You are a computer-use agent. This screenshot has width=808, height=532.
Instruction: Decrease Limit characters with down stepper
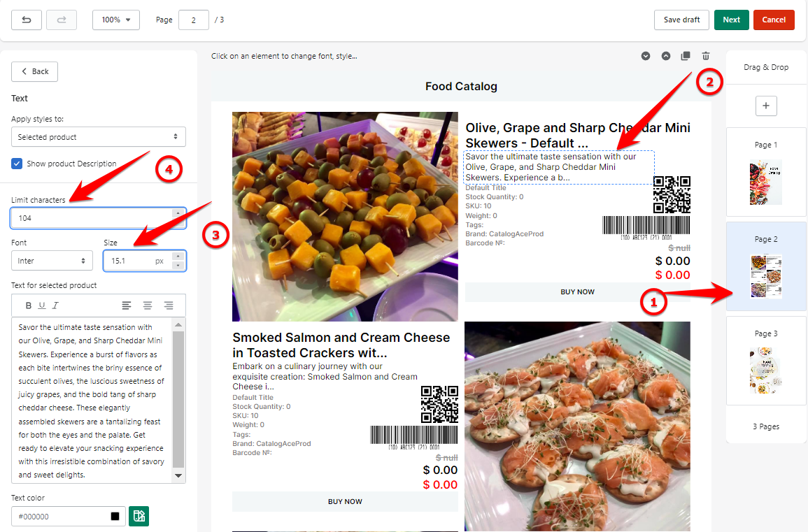(x=178, y=223)
